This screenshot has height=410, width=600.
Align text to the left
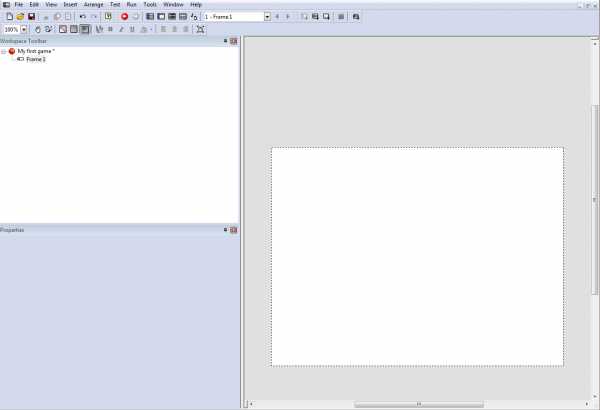[x=163, y=29]
